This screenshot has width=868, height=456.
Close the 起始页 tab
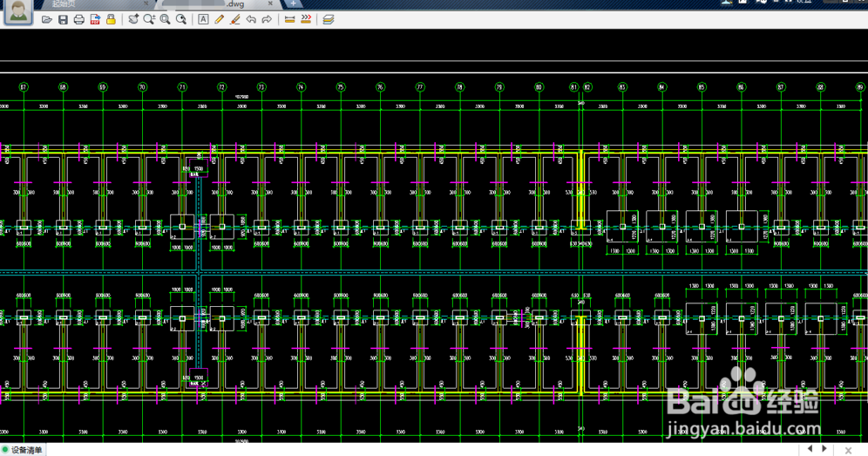pos(146,3)
